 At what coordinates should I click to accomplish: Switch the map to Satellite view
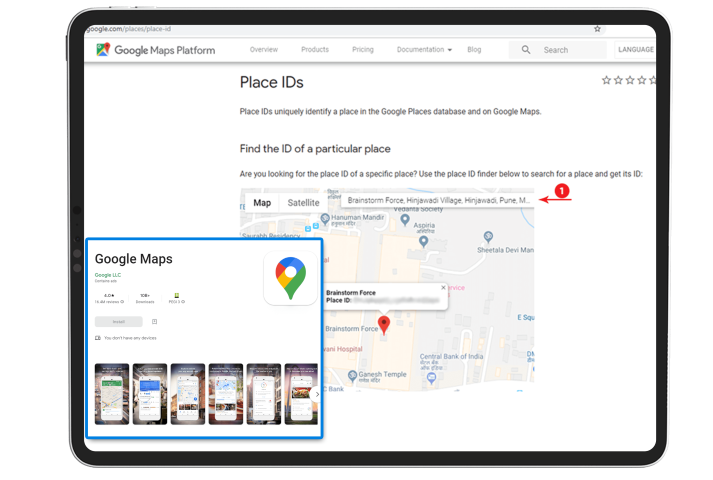click(x=303, y=203)
